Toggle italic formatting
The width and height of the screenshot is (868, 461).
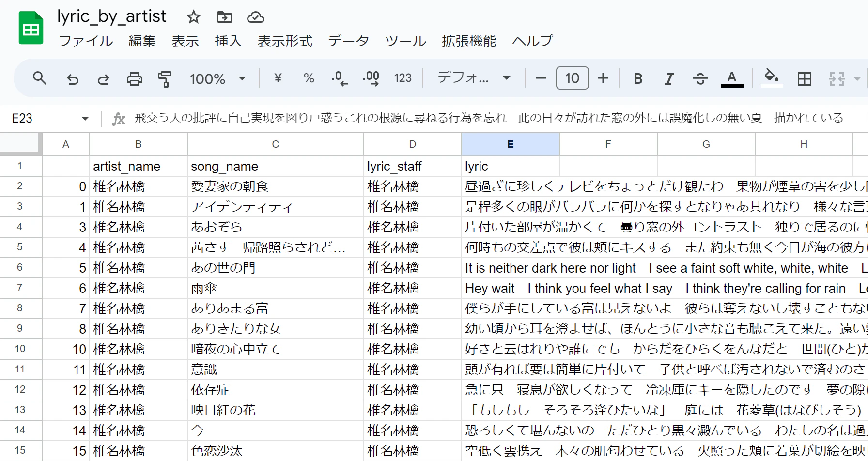click(669, 78)
